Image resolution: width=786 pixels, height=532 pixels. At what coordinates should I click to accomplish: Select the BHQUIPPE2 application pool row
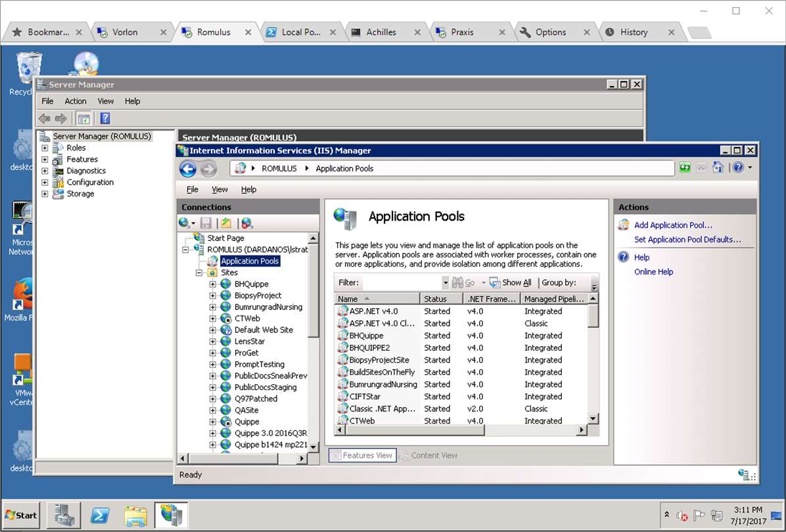(x=461, y=347)
